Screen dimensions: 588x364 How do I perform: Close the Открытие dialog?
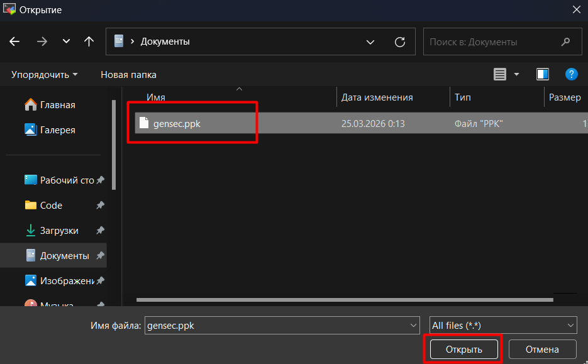(x=577, y=10)
